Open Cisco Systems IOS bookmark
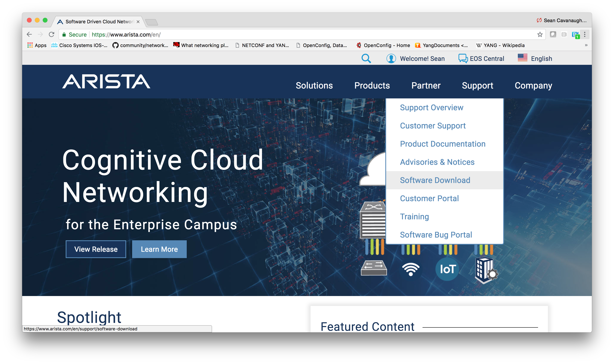The width and height of the screenshot is (614, 364). [79, 45]
